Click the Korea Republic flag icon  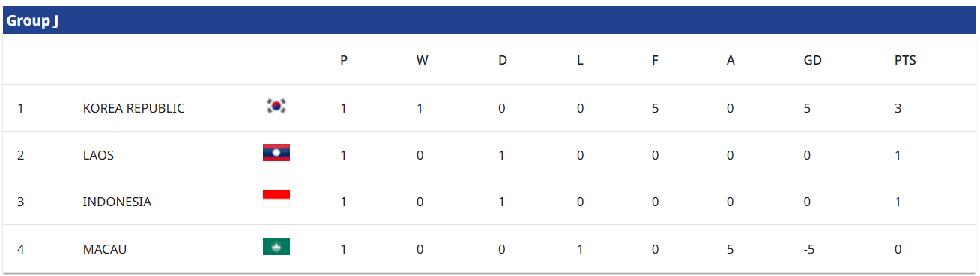(276, 106)
